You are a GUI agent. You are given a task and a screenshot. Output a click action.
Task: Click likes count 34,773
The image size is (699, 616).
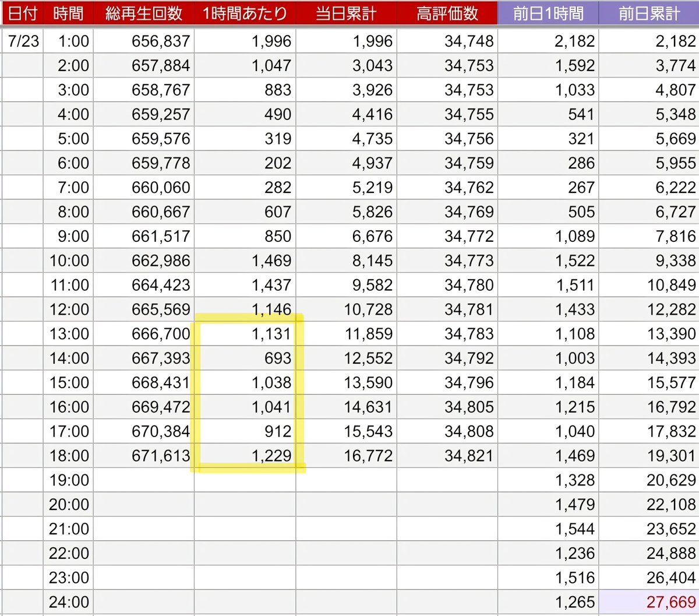coord(447,261)
